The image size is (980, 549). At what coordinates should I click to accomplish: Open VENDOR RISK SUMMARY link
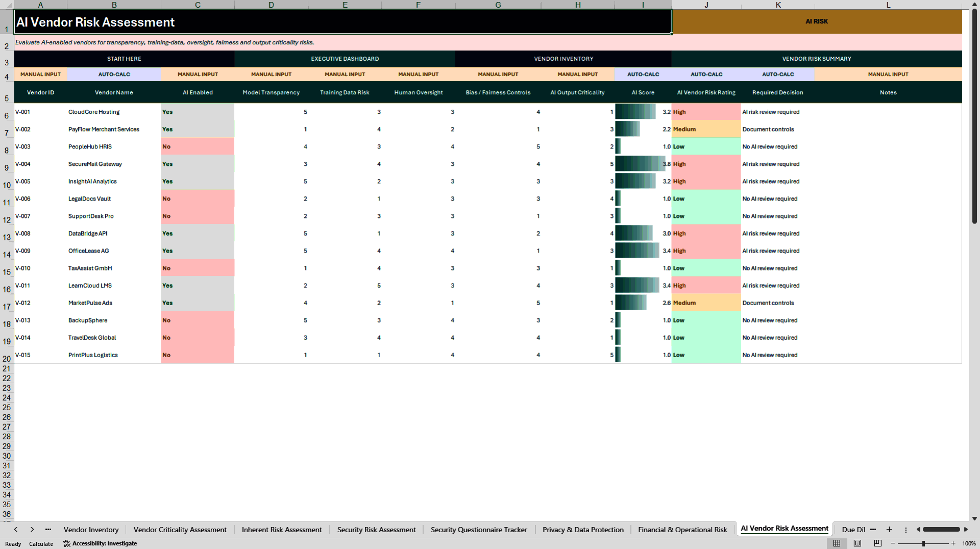point(817,59)
